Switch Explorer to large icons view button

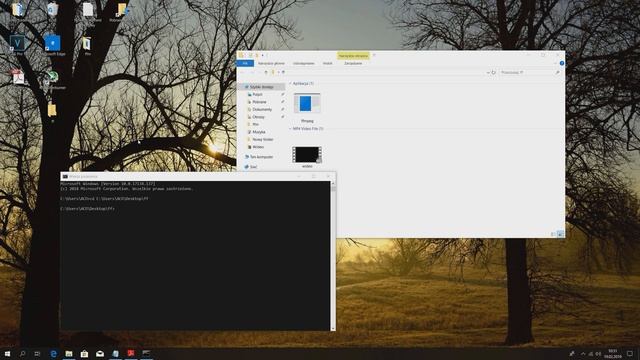point(560,234)
